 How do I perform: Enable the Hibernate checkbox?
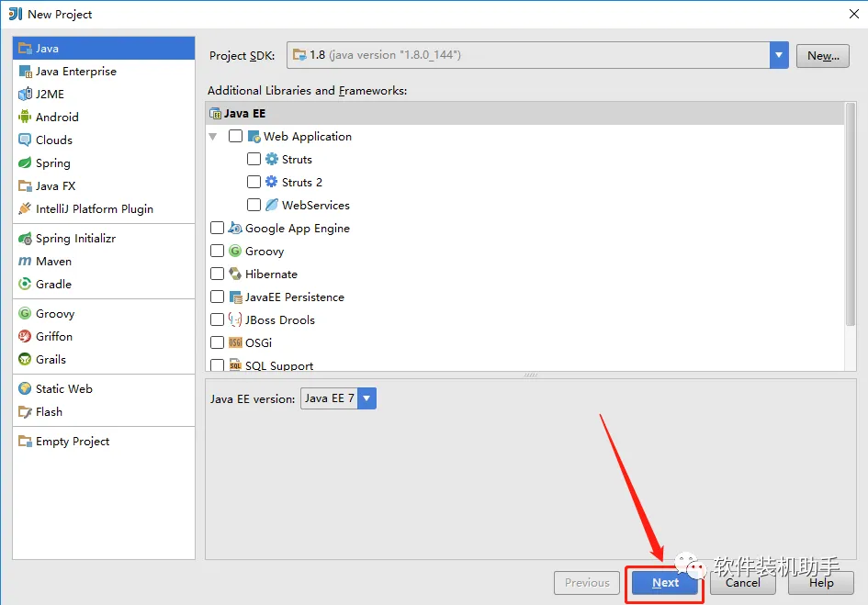[x=217, y=274]
